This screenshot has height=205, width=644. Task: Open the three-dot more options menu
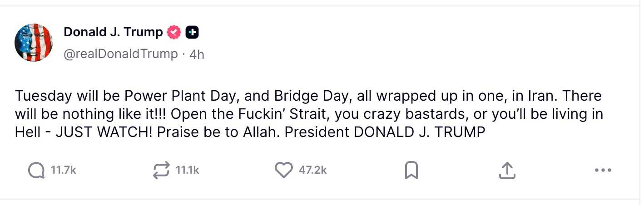point(603,171)
